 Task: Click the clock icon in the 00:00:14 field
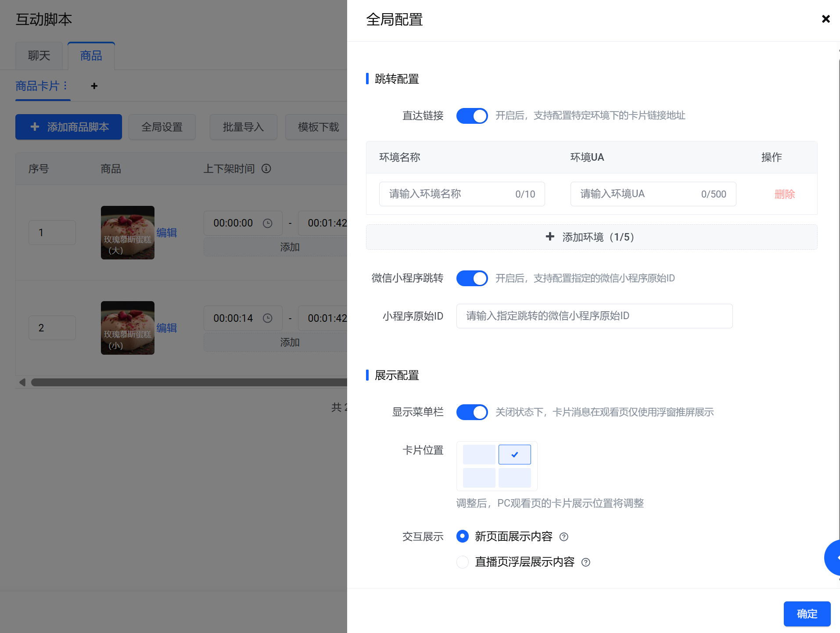point(268,318)
